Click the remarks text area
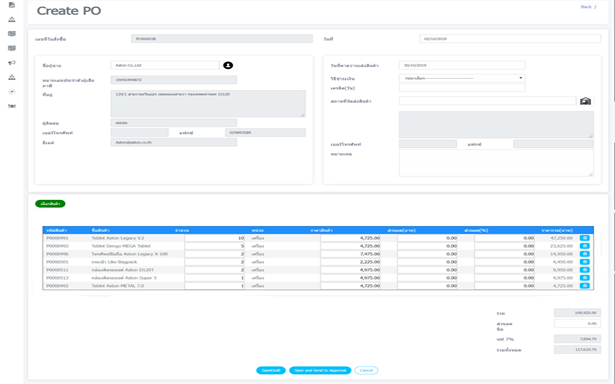Screen dimensions: 615x384 496,163
